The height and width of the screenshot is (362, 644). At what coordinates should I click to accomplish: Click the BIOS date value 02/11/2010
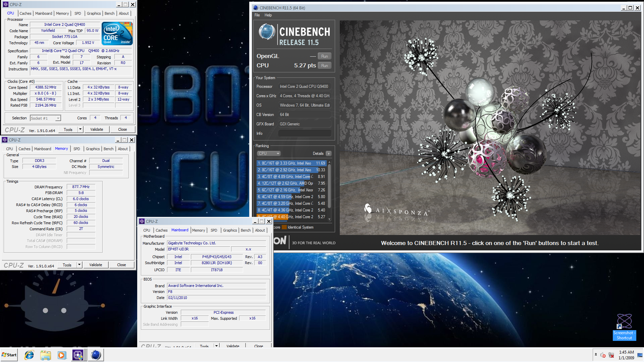216,298
